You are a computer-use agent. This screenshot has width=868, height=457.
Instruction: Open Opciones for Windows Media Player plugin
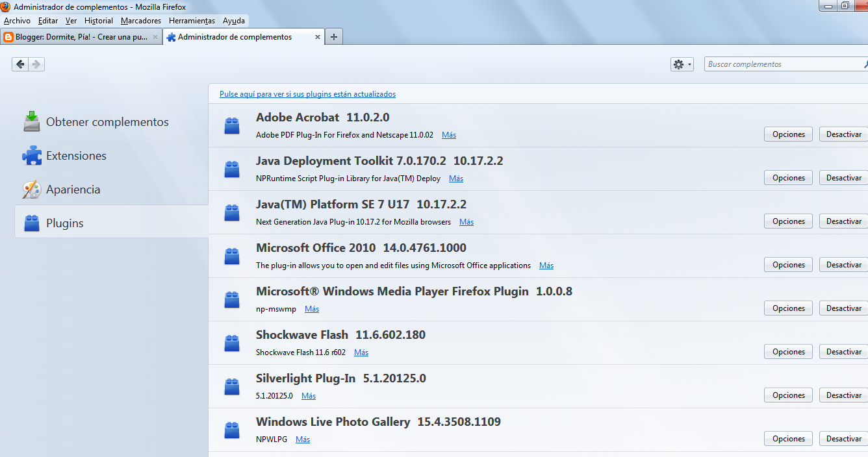point(789,308)
